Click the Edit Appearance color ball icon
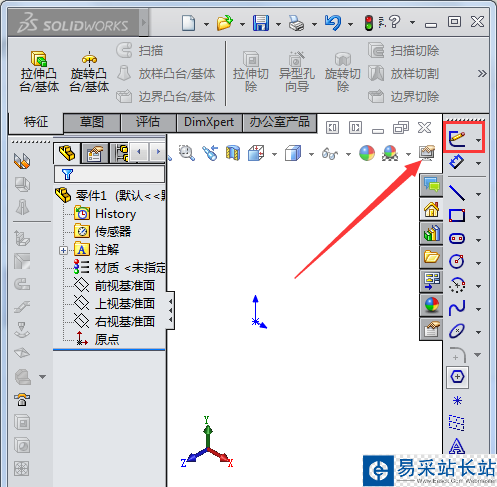The height and width of the screenshot is (487, 497). [367, 153]
